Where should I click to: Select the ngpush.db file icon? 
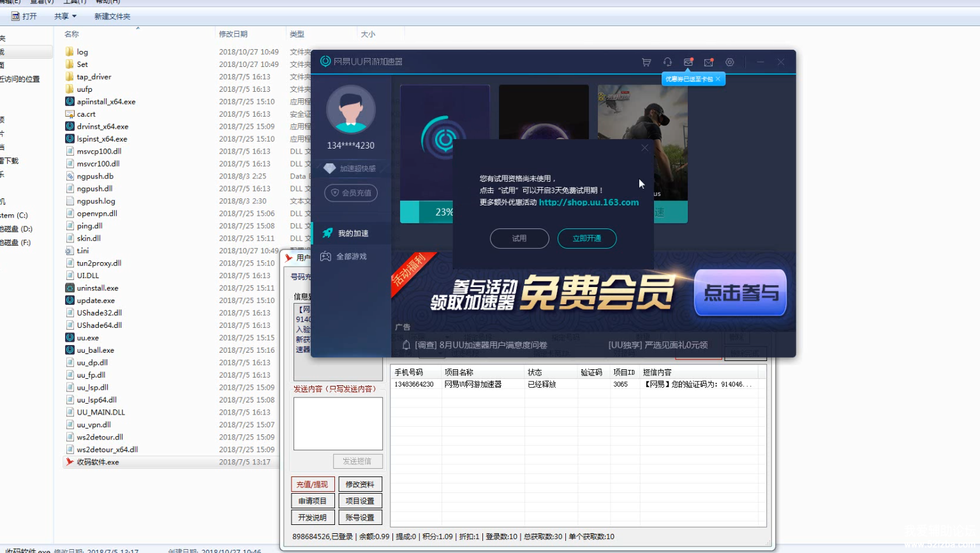[70, 176]
